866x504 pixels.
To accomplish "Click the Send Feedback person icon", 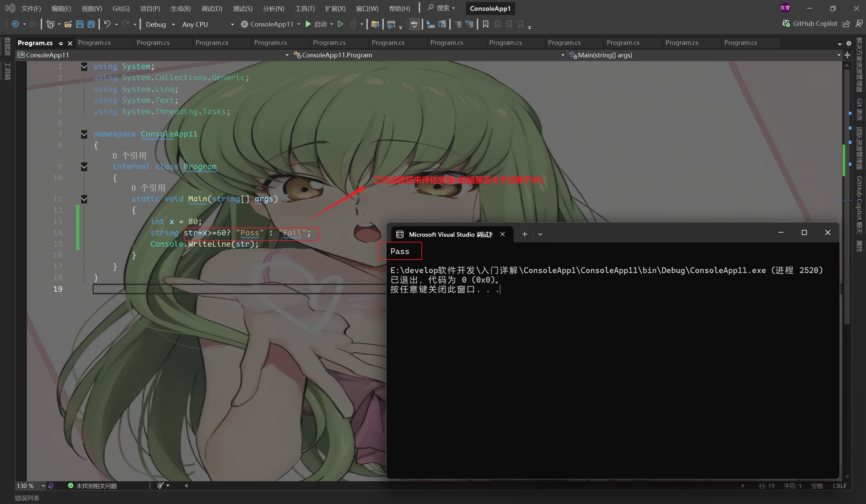I will click(x=859, y=24).
